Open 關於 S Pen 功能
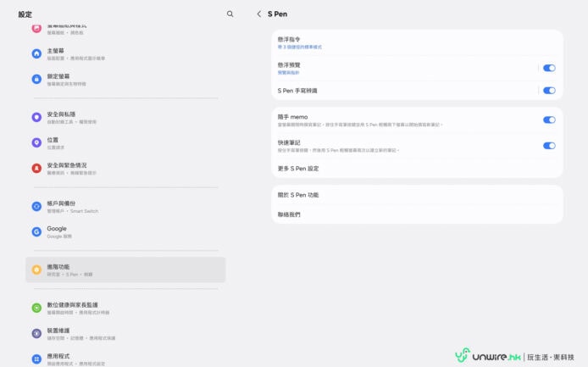588x367 pixels. [417, 195]
